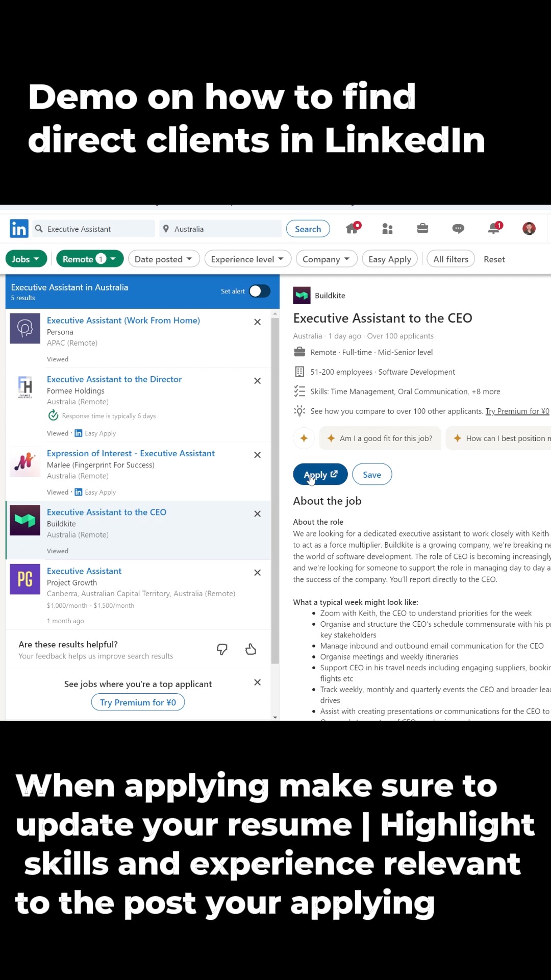The width and height of the screenshot is (551, 980).
Task: Open My Network icon
Action: (388, 229)
